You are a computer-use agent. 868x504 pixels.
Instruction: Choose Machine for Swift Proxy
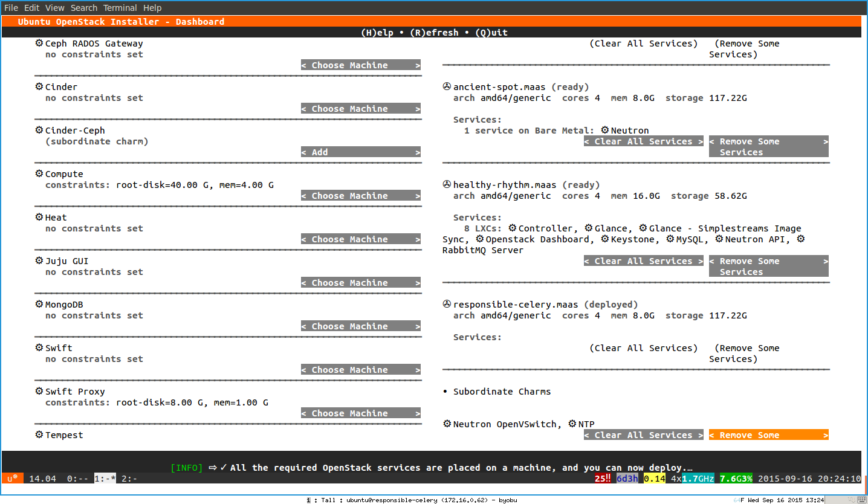pyautogui.click(x=361, y=413)
